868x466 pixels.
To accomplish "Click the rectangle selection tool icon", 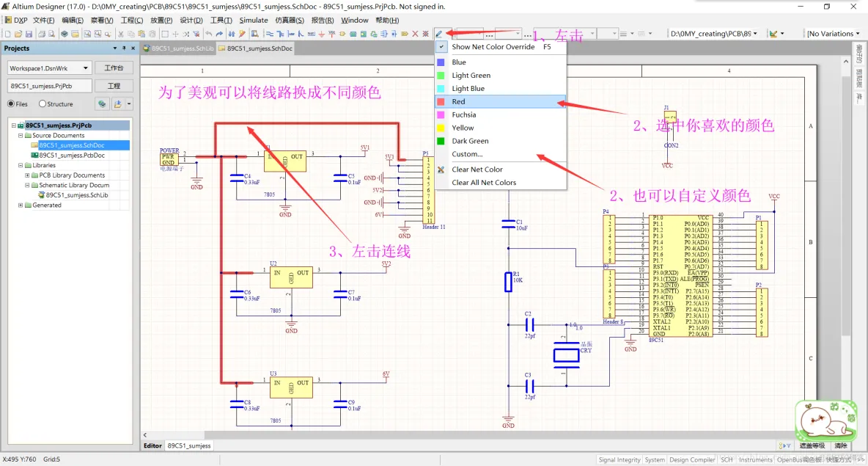I will click(x=165, y=34).
